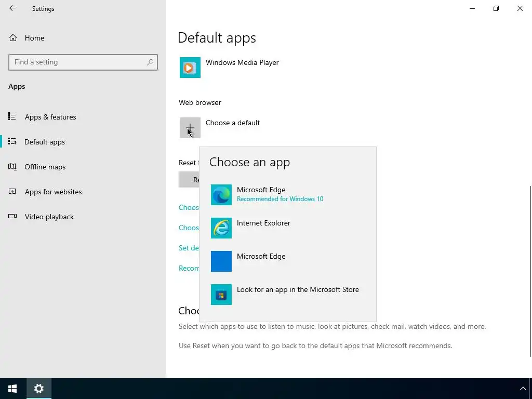Image resolution: width=532 pixels, height=399 pixels.
Task: Click the Apps & features list icon
Action: (12, 117)
